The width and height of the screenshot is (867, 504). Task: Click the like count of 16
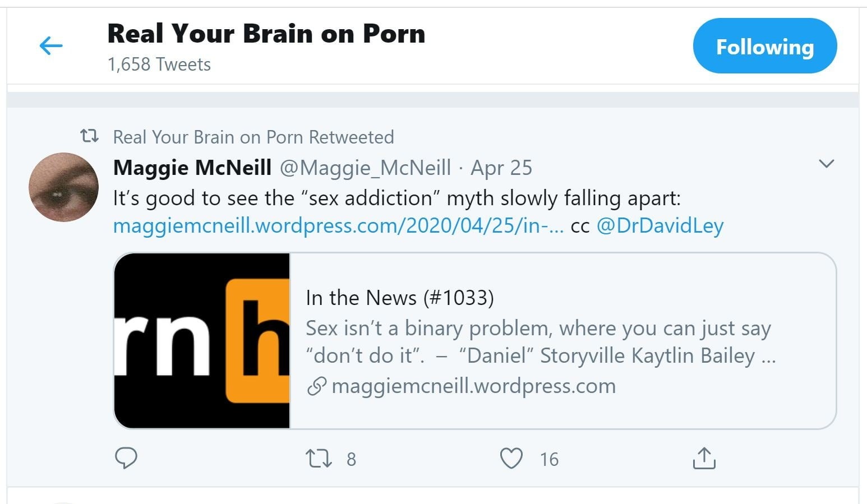(549, 459)
